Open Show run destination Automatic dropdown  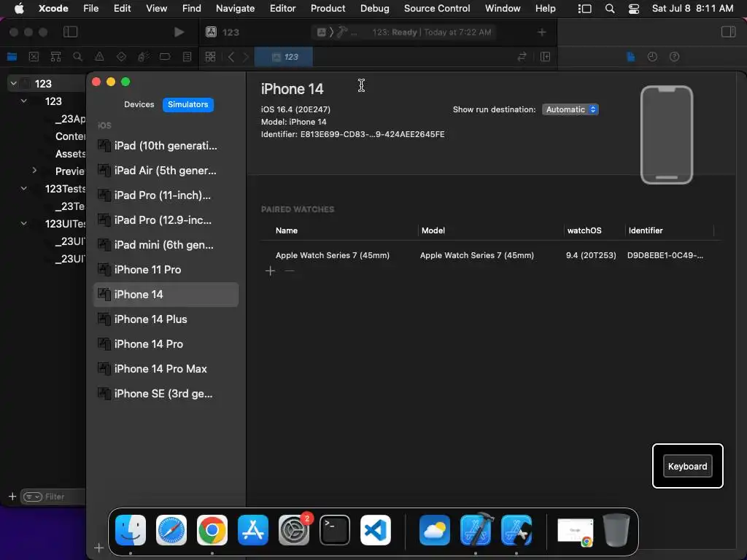(x=570, y=109)
